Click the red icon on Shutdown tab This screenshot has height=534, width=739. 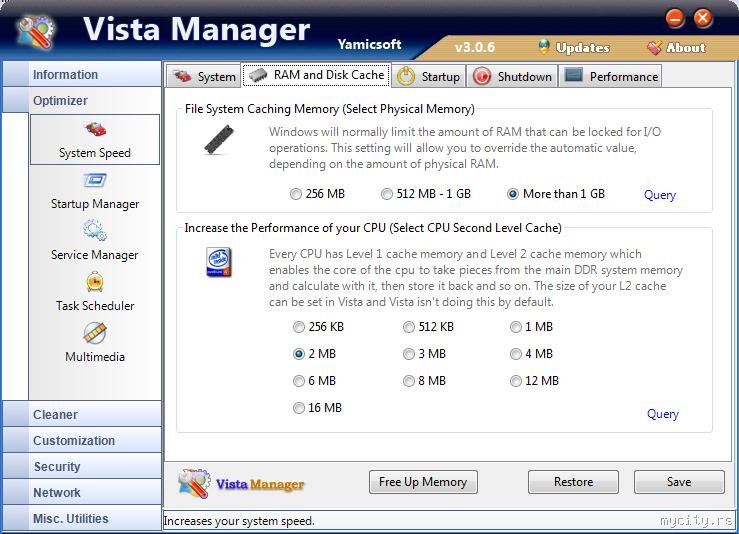(482, 76)
